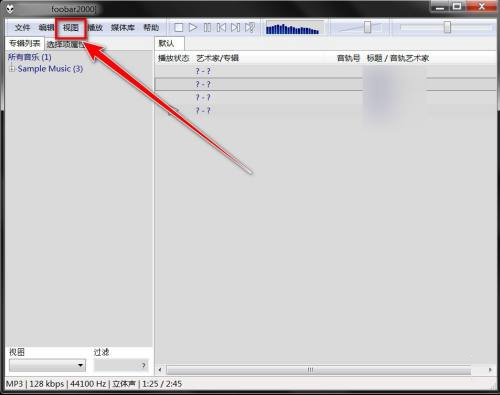Screen dimensions: 500x395
Task: Click the foobar2000 alien icon in the title bar
Action: pos(10,9)
